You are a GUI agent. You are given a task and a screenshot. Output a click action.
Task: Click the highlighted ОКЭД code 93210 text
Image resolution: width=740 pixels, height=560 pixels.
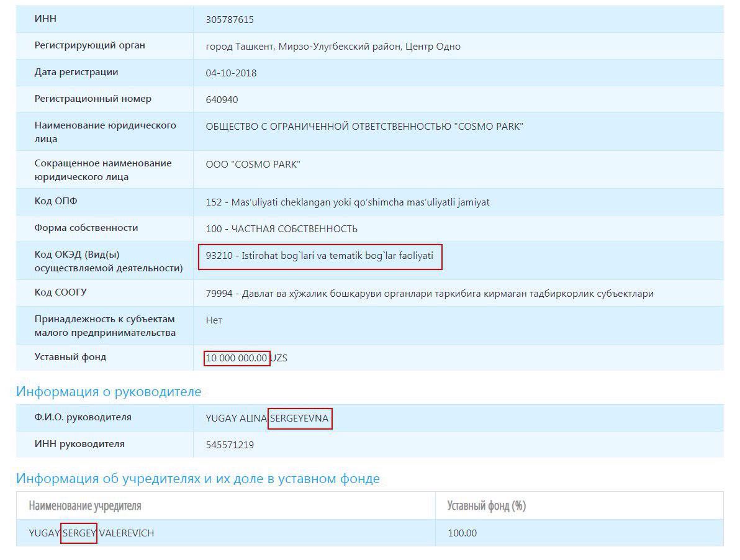pyautogui.click(x=319, y=256)
